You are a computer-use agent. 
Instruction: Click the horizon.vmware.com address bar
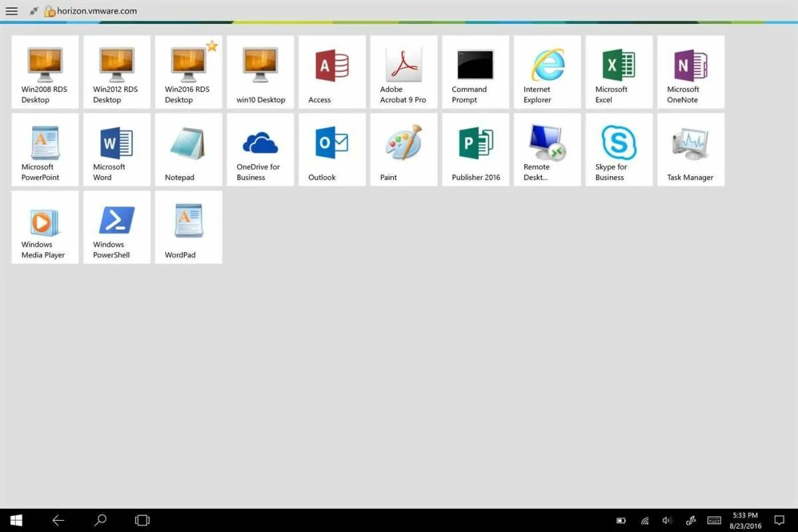(x=96, y=11)
